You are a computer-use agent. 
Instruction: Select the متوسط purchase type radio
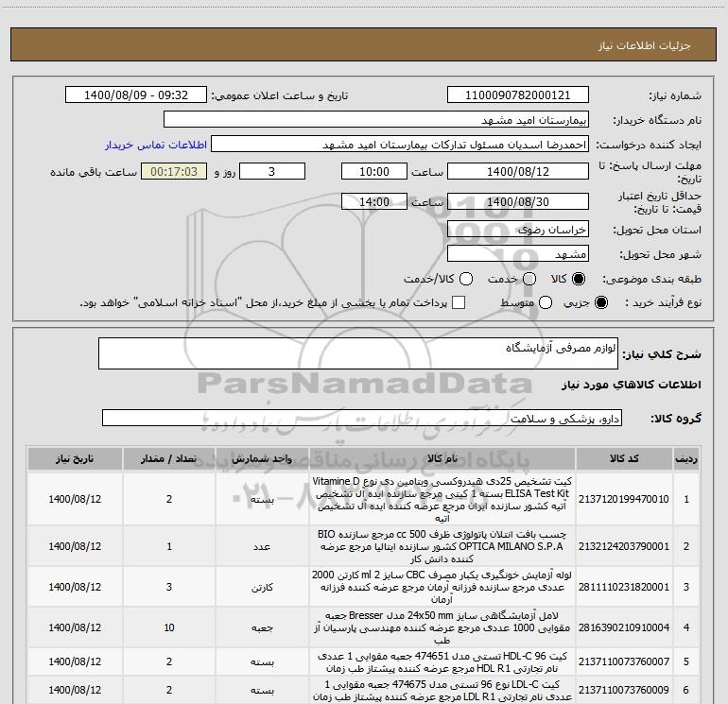point(546,302)
